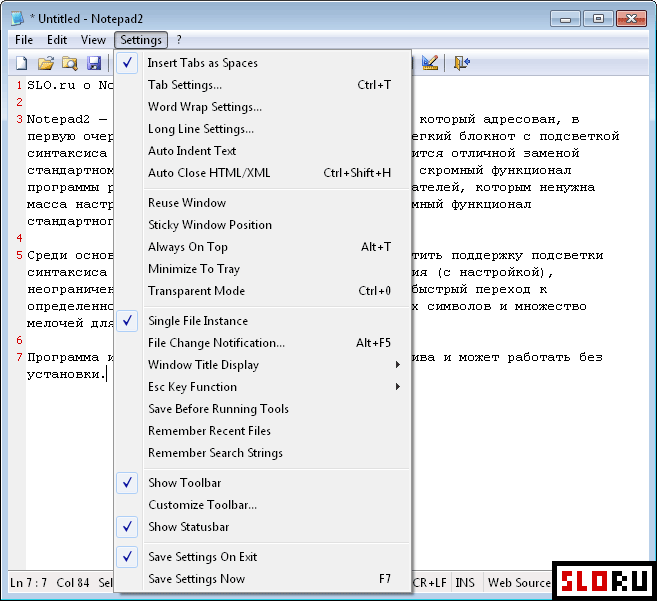Open the ? help menu
Image resolution: width=657 pixels, height=601 pixels.
(x=179, y=40)
